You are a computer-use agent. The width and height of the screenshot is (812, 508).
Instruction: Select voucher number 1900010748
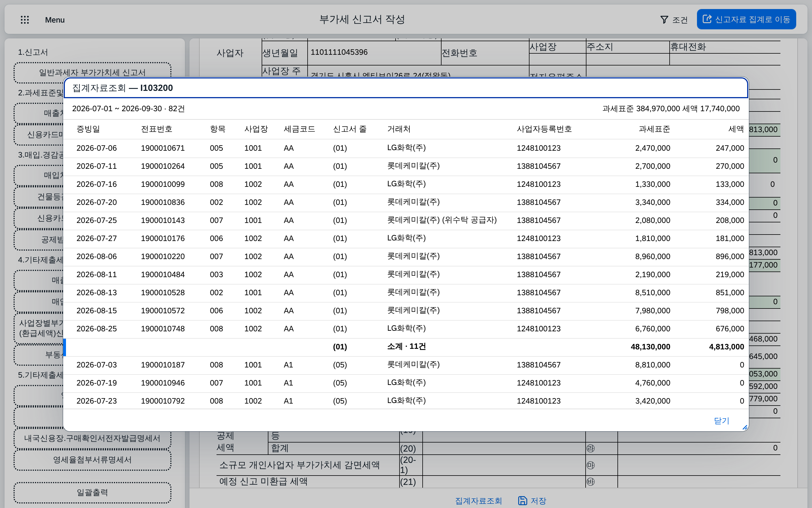[163, 329]
